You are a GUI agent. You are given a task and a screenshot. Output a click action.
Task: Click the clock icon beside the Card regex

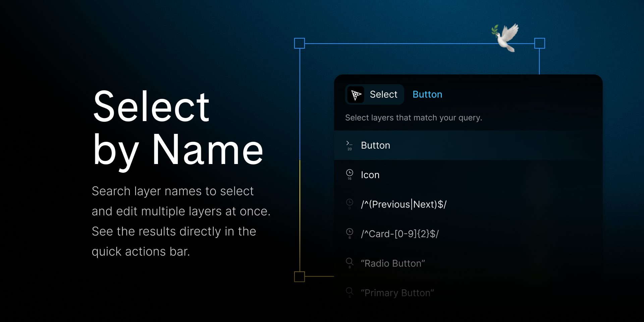(x=350, y=232)
